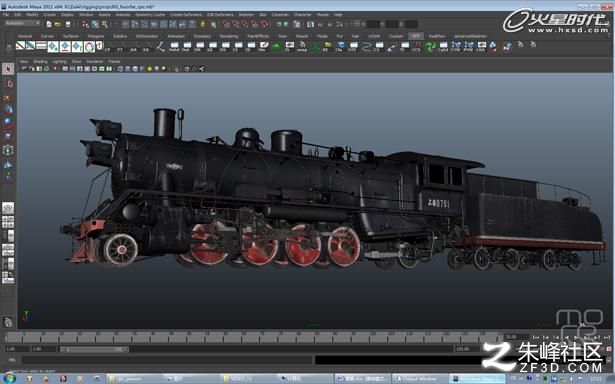Screen dimensions: 615x384
Task: Open the Shading panel menu
Action: [x=40, y=62]
